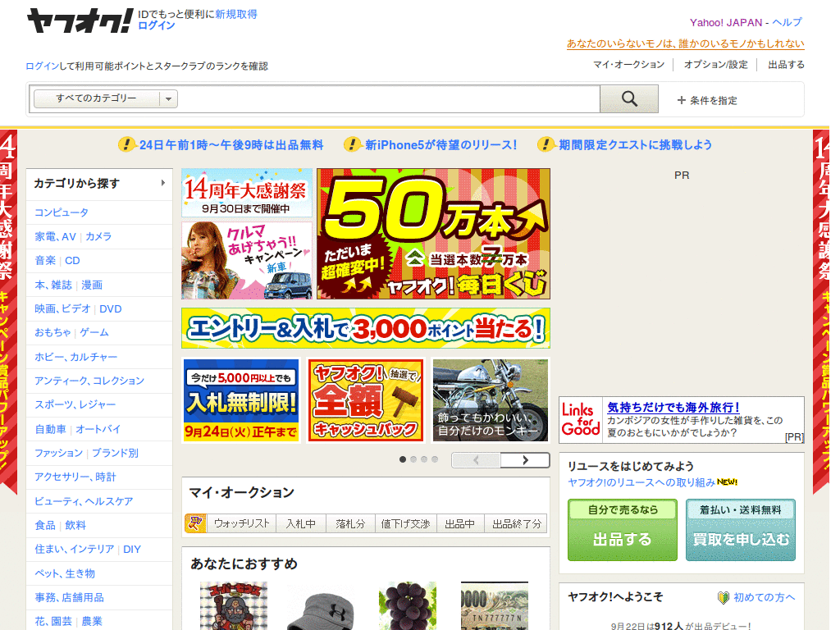
Task: Click the magnifier search button
Action: pos(629,98)
